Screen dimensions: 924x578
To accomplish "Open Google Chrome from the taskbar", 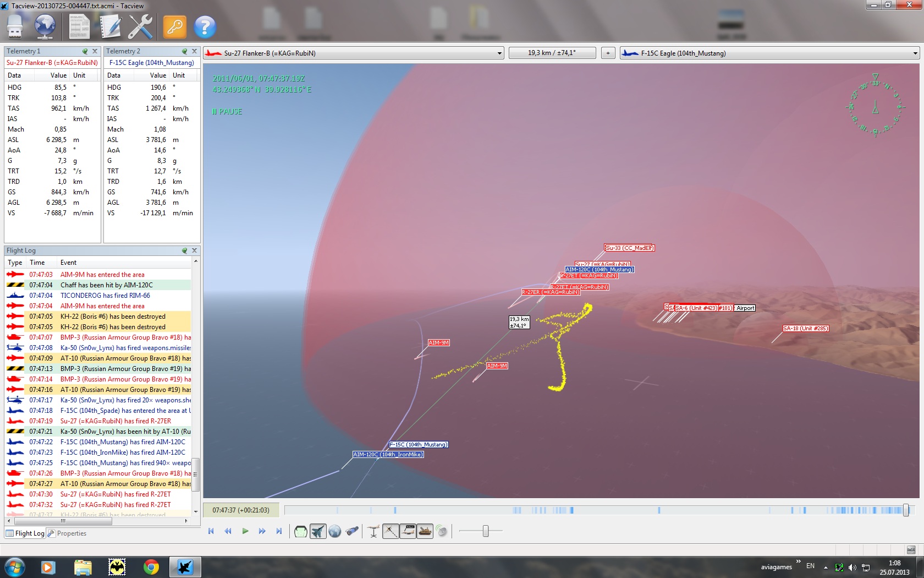I will click(x=151, y=566).
